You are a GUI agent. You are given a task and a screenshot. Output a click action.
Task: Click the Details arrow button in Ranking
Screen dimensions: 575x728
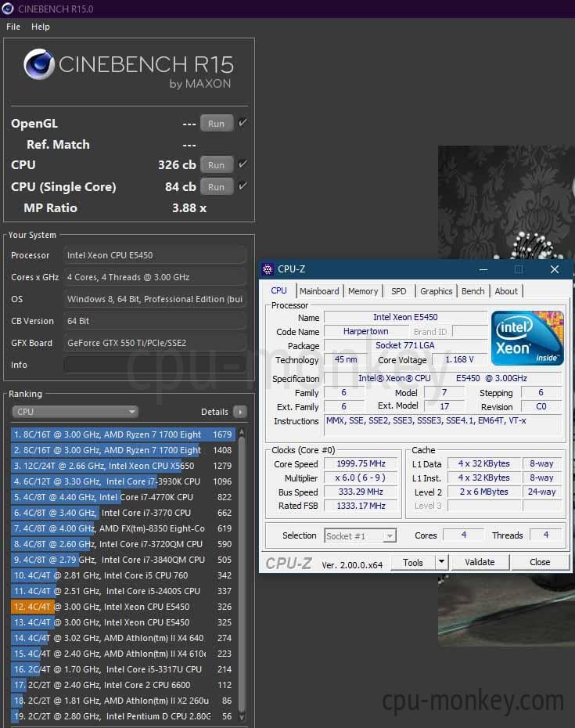[240, 411]
